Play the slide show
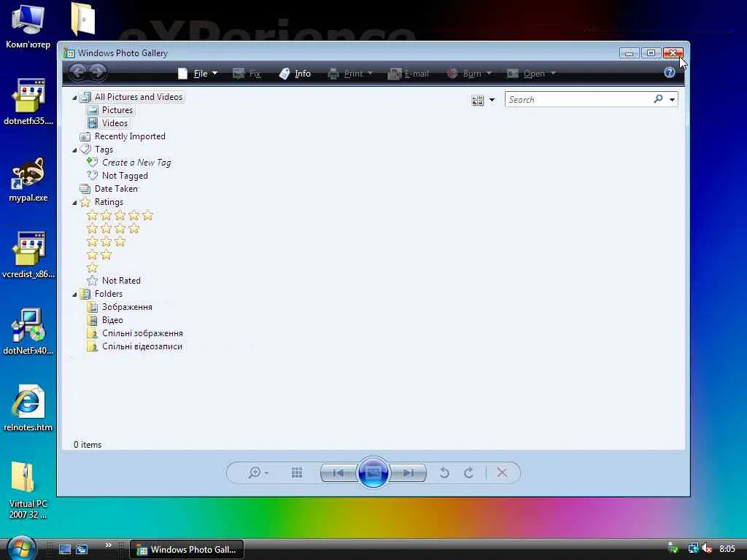 373,472
